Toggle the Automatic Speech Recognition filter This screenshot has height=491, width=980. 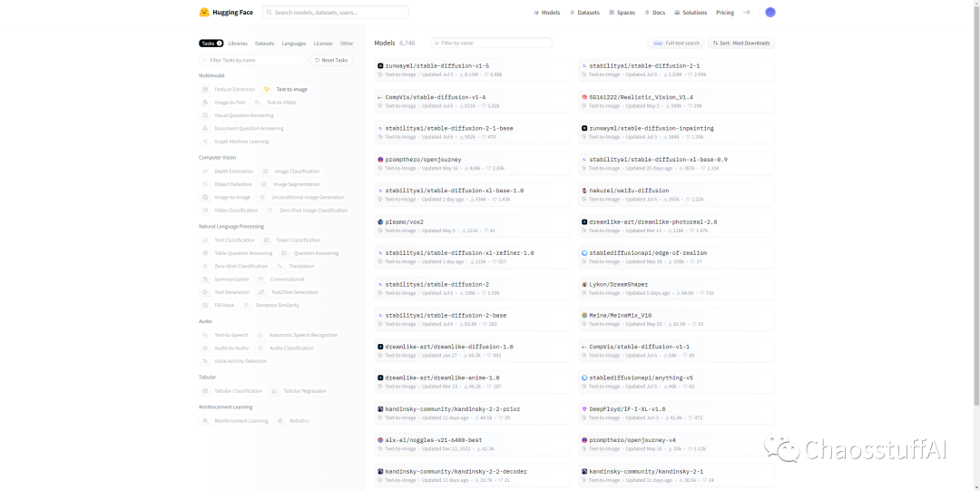click(x=298, y=335)
